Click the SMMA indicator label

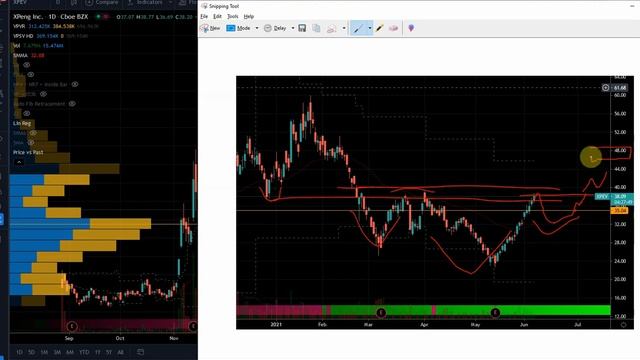click(x=20, y=56)
